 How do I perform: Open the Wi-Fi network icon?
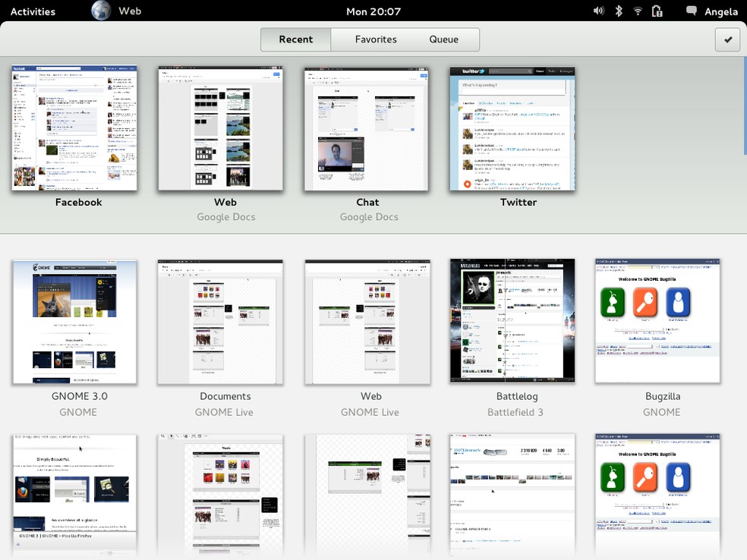[638, 11]
